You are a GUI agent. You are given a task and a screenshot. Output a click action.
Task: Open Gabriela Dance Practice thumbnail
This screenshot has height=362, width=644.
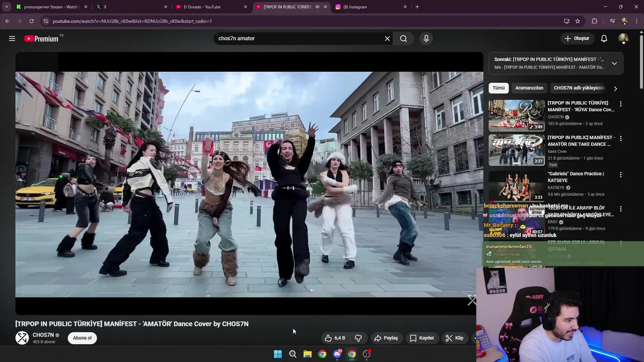click(x=517, y=186)
